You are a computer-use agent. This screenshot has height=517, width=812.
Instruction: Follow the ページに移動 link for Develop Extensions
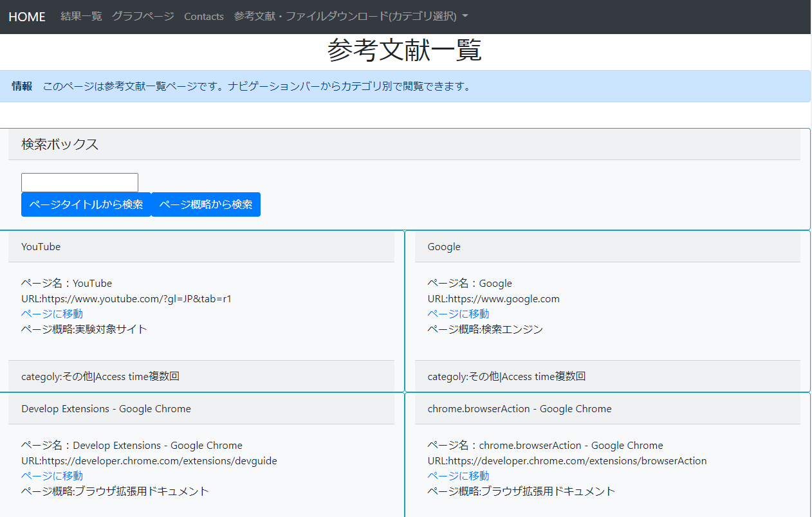coord(52,476)
